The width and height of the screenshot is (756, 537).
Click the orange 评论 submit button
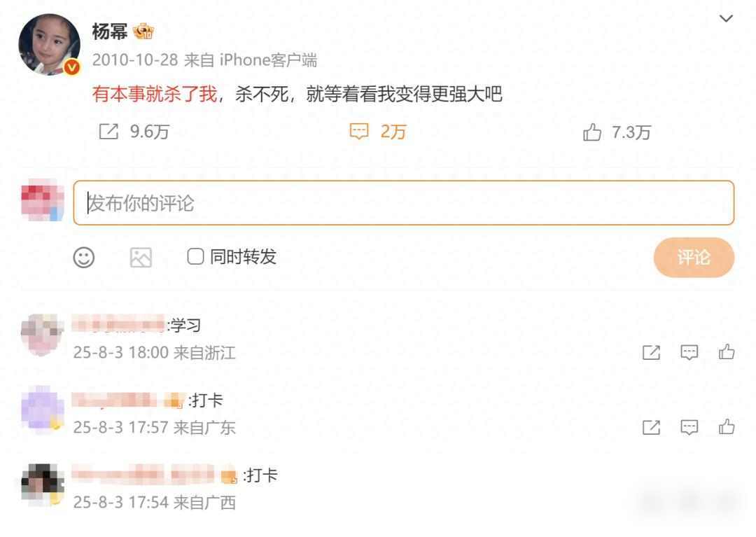(694, 258)
